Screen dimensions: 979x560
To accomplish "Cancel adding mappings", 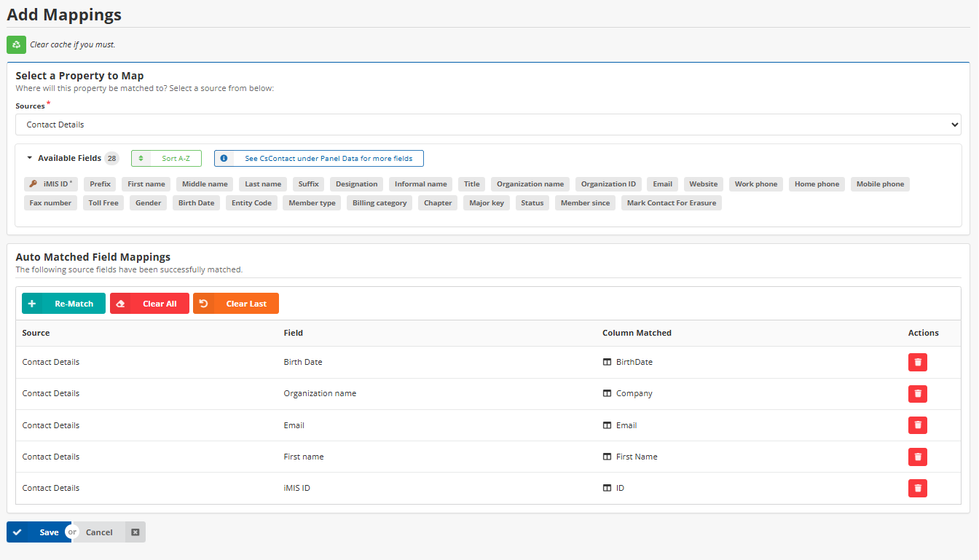I will (x=99, y=532).
